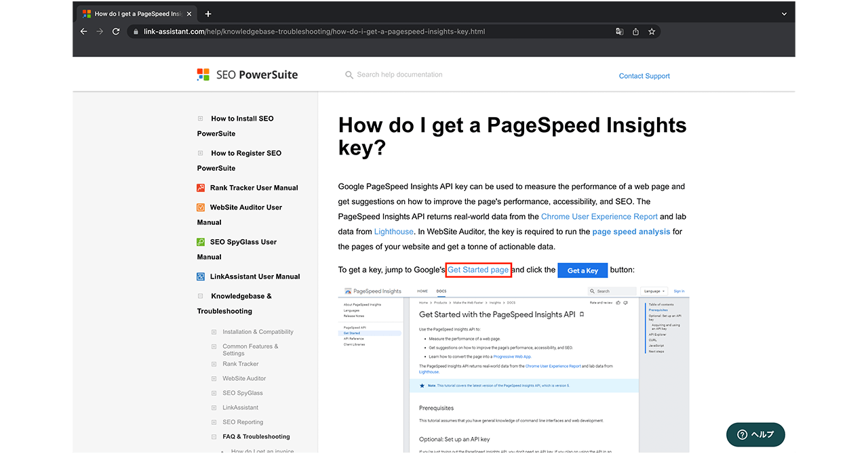Click the share icon in address bar

click(635, 31)
